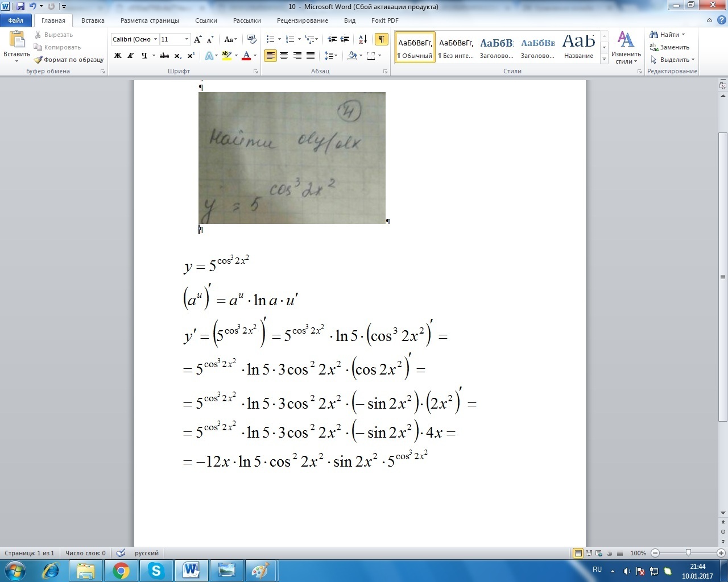The image size is (728, 582).
Task: Toggle subscript formatting
Action: [x=178, y=56]
